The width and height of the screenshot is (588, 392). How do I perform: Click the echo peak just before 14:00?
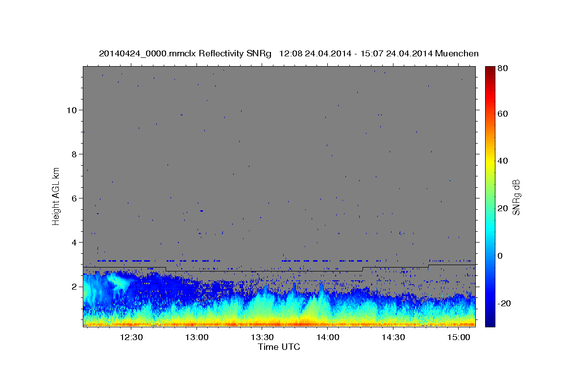(321, 289)
